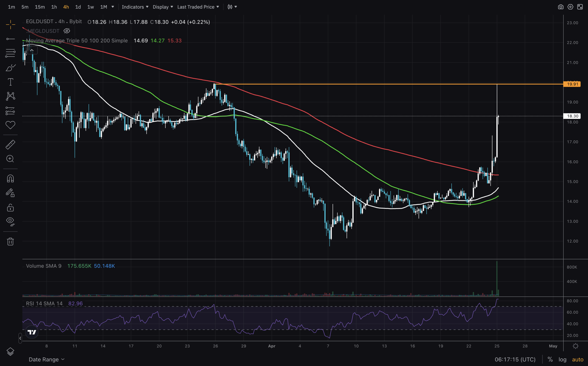The width and height of the screenshot is (588, 366).
Task: Enable magnet snapping mode
Action: point(10,178)
